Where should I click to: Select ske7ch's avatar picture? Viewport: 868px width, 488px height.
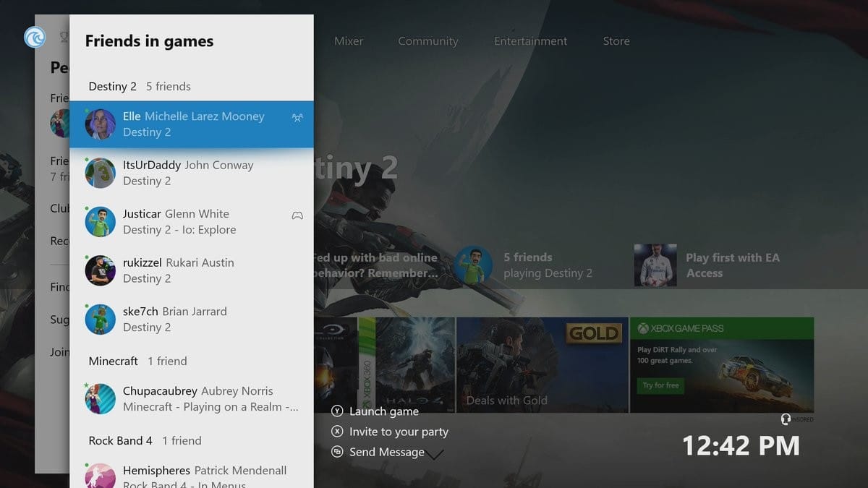pyautogui.click(x=101, y=320)
